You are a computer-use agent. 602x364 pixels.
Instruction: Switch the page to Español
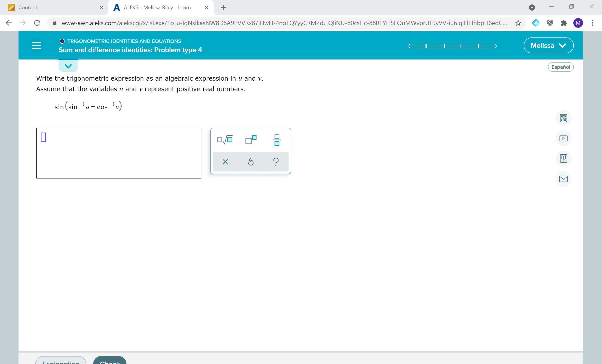pyautogui.click(x=561, y=67)
